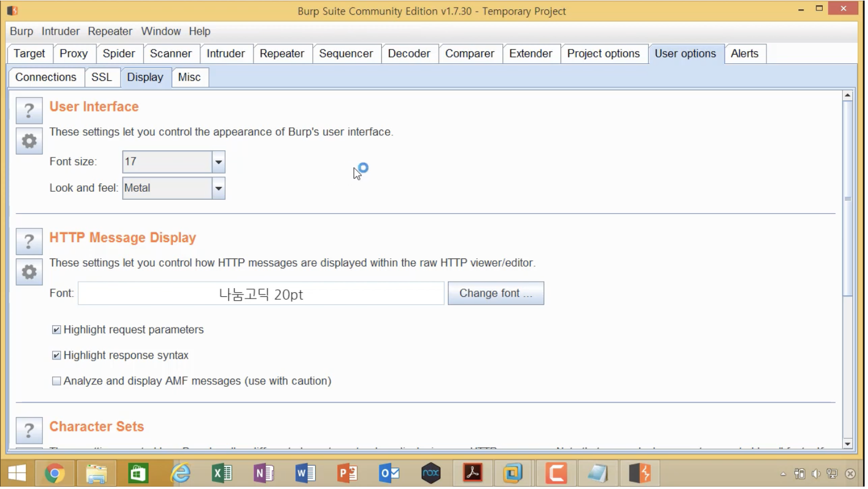
Task: Open the Intruder menu
Action: 60,31
